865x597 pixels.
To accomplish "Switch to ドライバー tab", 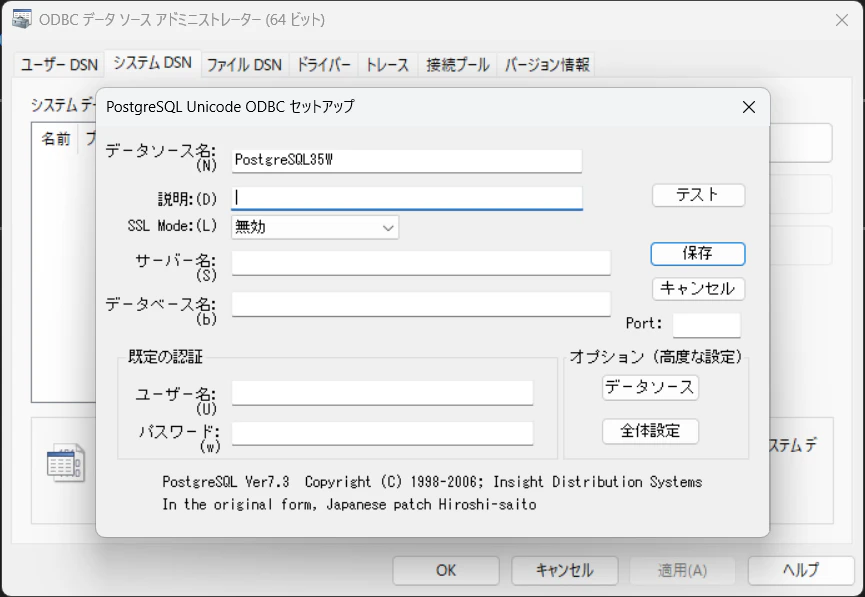I will (x=323, y=65).
